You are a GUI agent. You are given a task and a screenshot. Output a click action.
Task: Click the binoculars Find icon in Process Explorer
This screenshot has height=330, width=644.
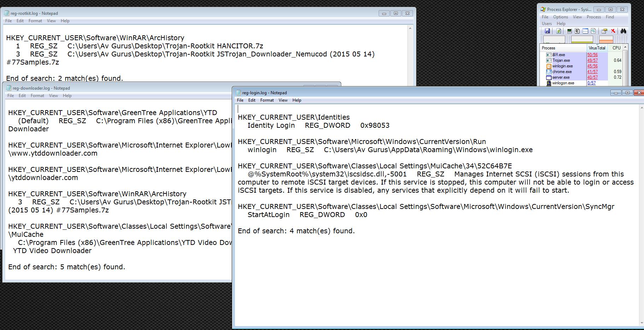(x=624, y=31)
